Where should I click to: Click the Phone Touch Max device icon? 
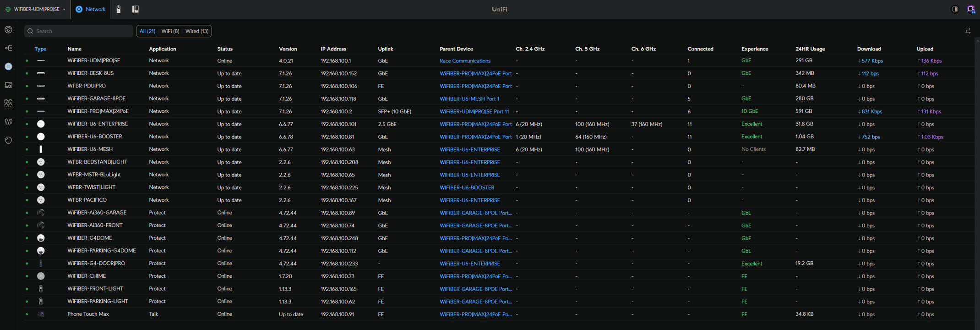coord(41,314)
